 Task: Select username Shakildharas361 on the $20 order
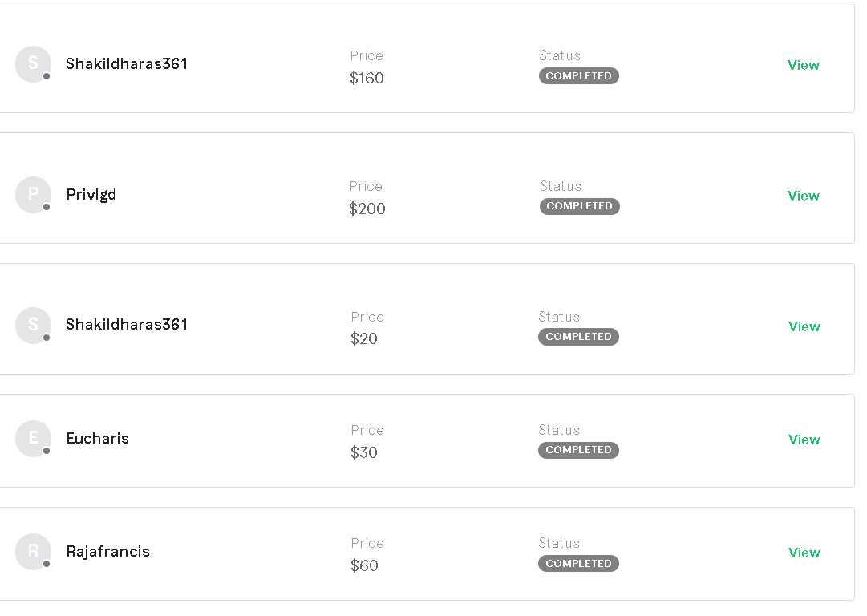(127, 325)
